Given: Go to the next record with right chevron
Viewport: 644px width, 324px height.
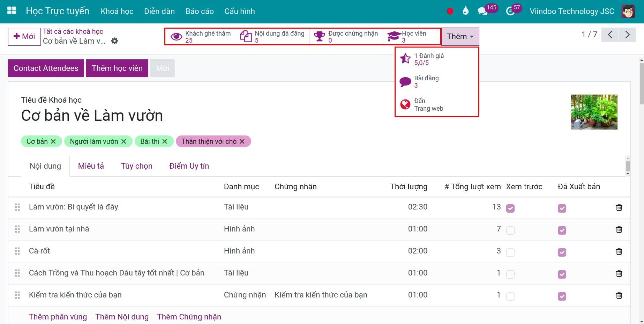Looking at the screenshot, I should tap(627, 35).
